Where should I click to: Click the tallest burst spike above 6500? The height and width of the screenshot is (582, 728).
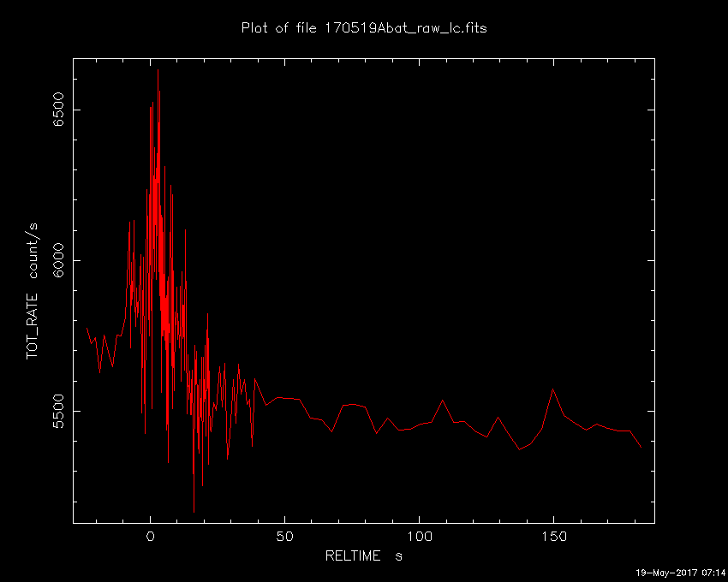(158, 70)
